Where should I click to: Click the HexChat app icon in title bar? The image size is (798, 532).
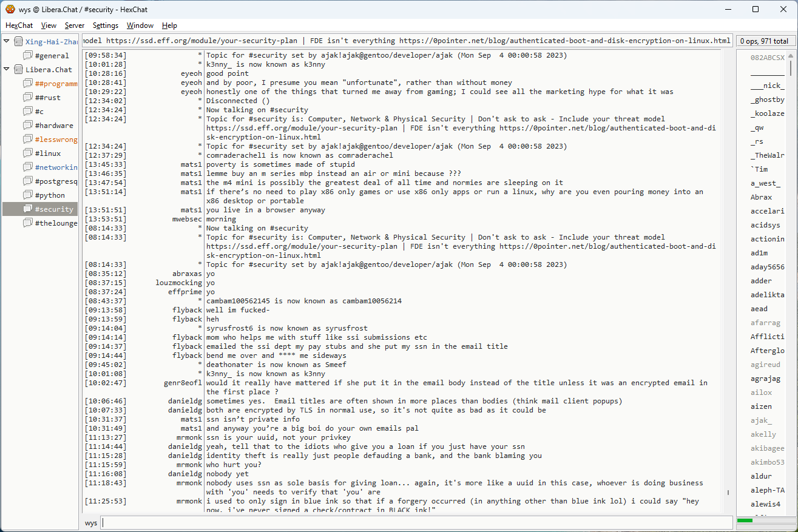(10, 9)
